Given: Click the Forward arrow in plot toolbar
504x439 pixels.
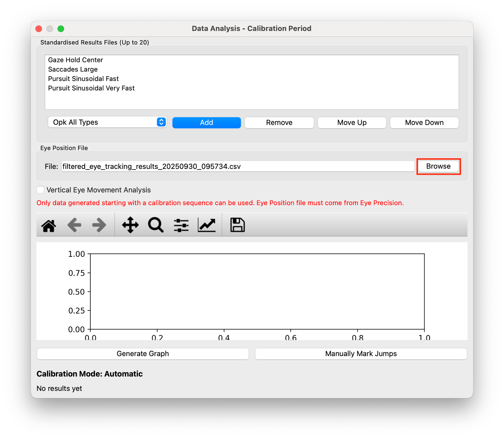Looking at the screenshot, I should (x=99, y=225).
